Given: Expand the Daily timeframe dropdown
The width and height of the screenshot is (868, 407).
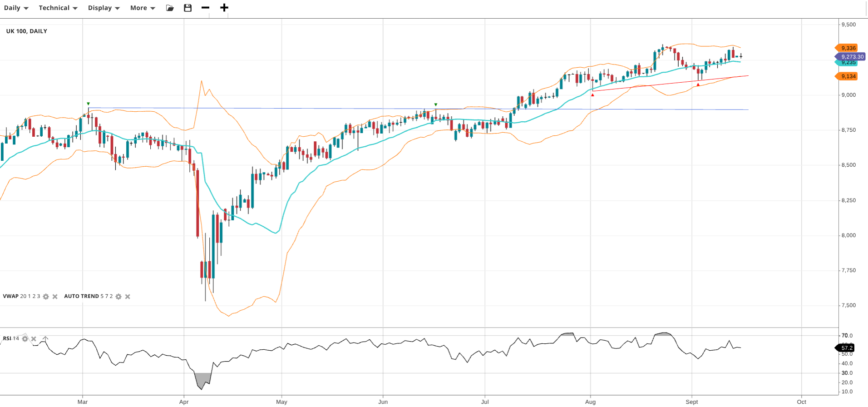Looking at the screenshot, I should 16,8.
